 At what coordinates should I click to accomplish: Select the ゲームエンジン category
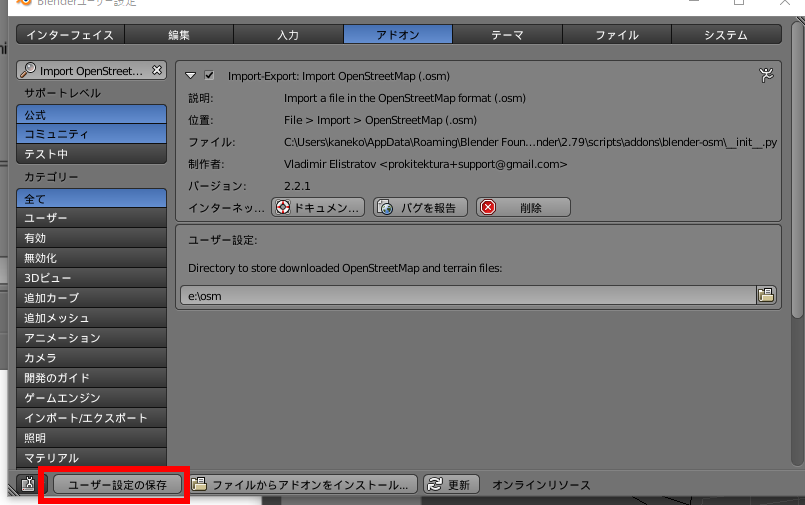(91, 398)
